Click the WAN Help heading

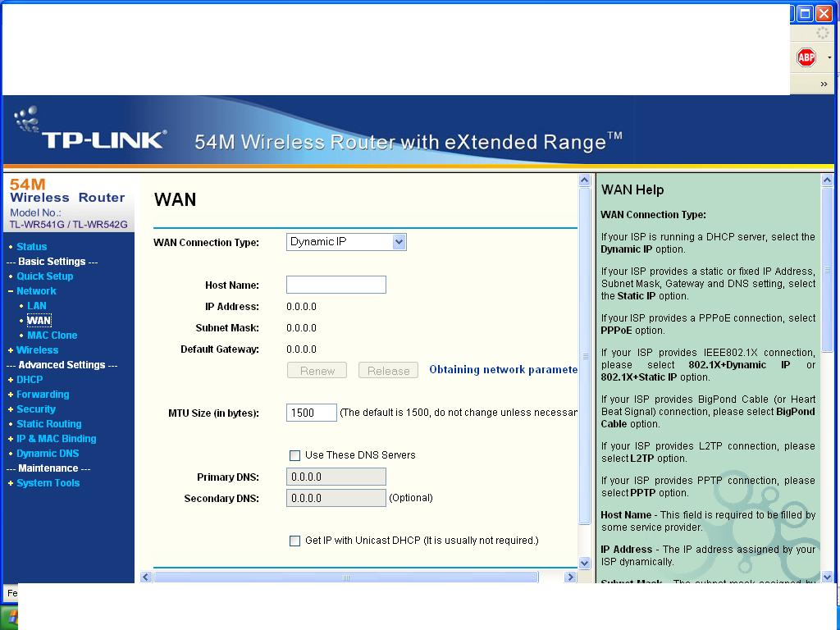(632, 189)
